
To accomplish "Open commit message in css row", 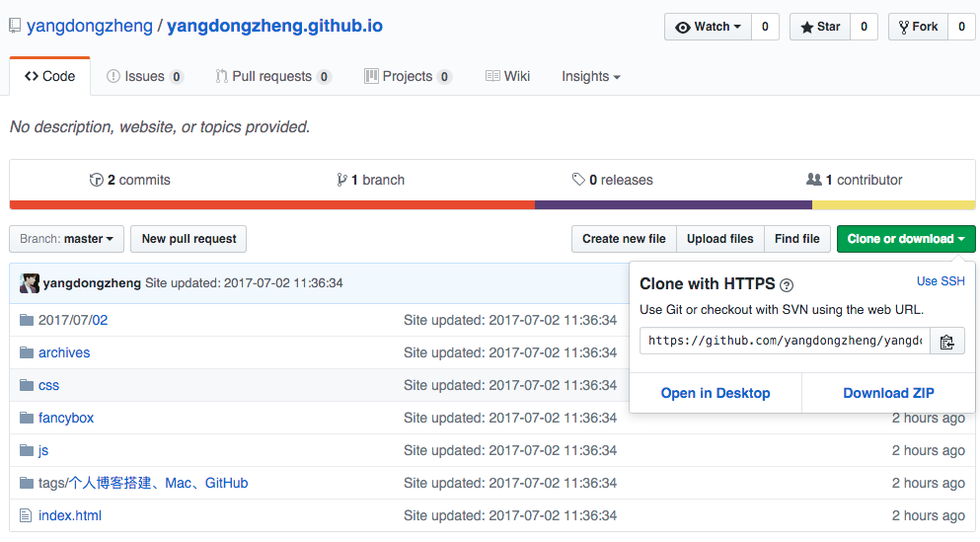I will 510,385.
